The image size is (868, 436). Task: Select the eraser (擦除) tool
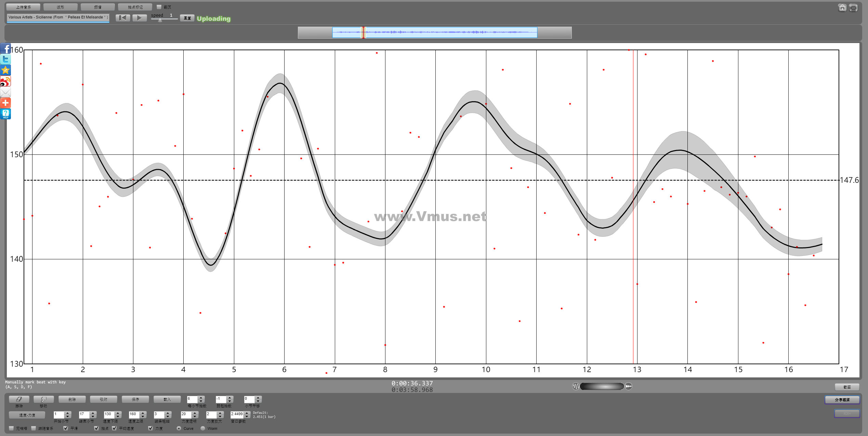[19, 399]
